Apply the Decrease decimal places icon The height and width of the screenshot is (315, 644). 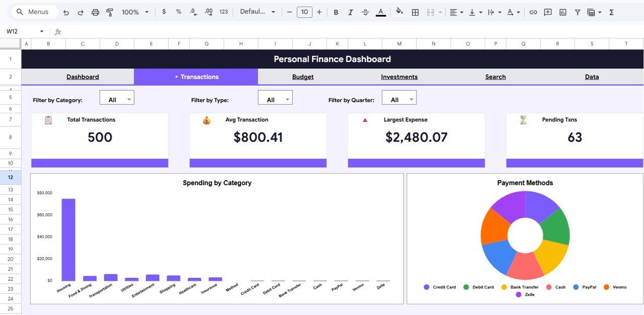click(x=193, y=12)
